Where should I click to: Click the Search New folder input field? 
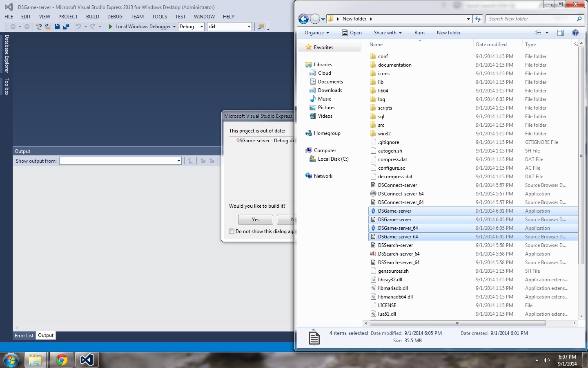pyautogui.click(x=530, y=19)
